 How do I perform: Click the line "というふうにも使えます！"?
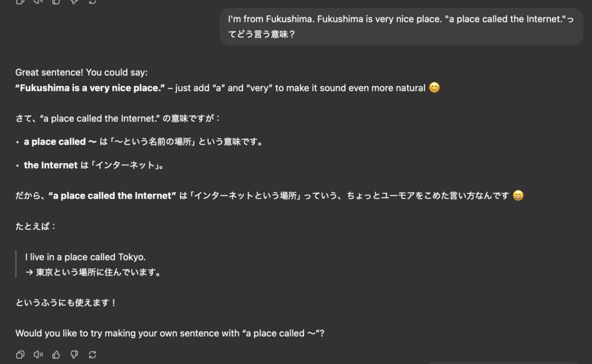[x=66, y=303]
